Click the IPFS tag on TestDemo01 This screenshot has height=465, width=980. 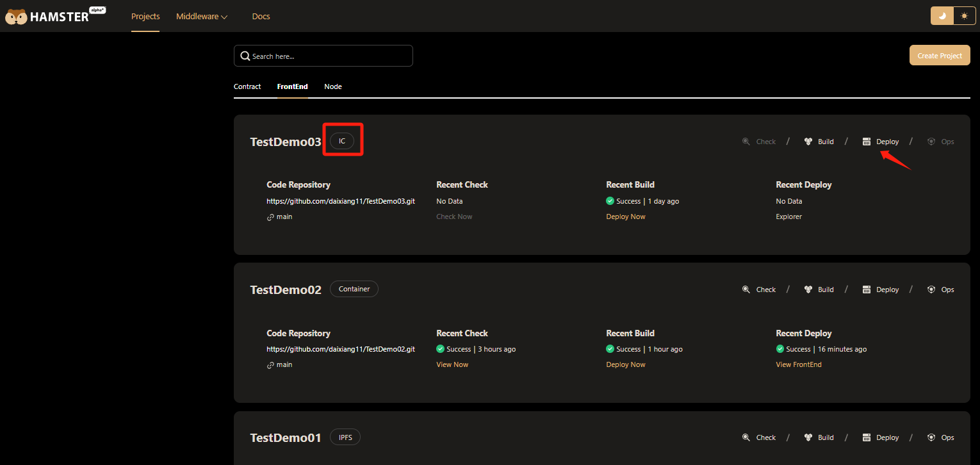click(346, 437)
